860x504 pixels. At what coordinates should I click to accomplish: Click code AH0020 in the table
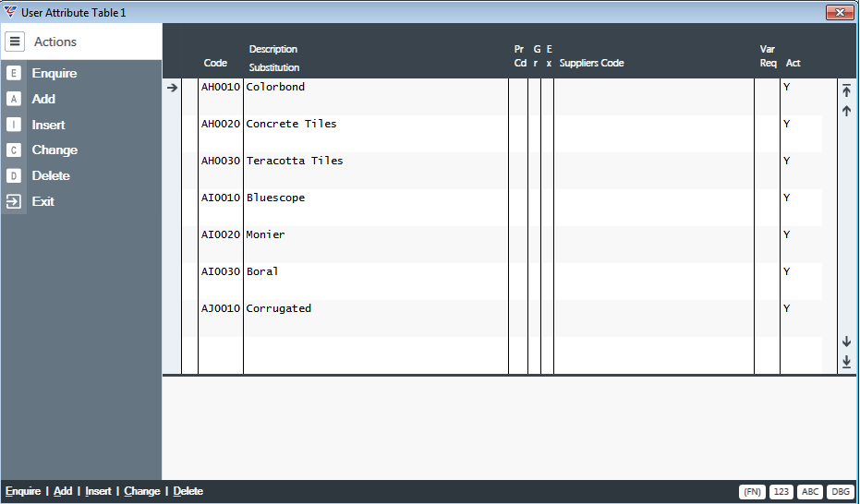point(221,124)
